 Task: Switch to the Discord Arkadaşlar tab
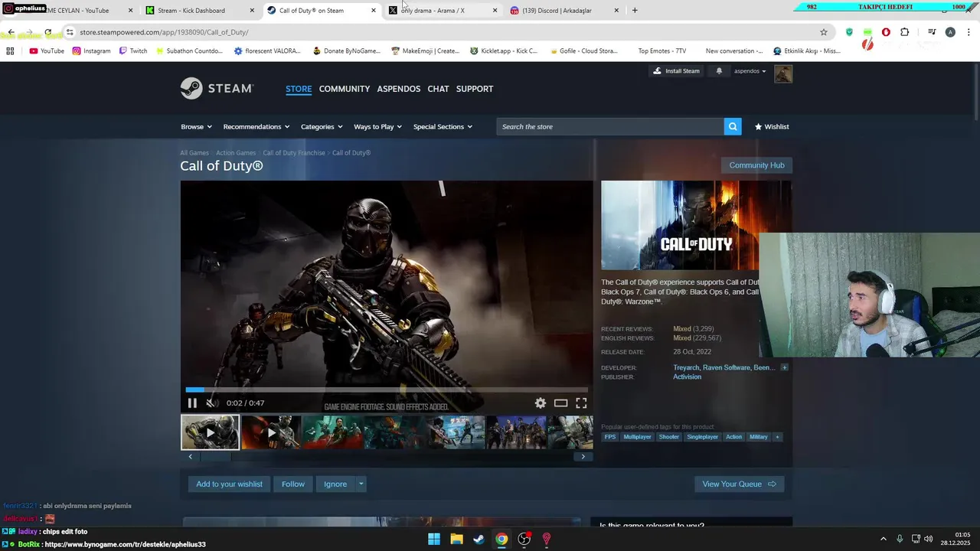click(x=564, y=11)
